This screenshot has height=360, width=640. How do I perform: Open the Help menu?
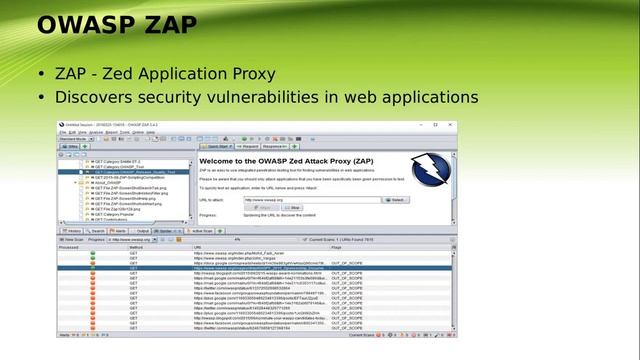click(x=151, y=133)
